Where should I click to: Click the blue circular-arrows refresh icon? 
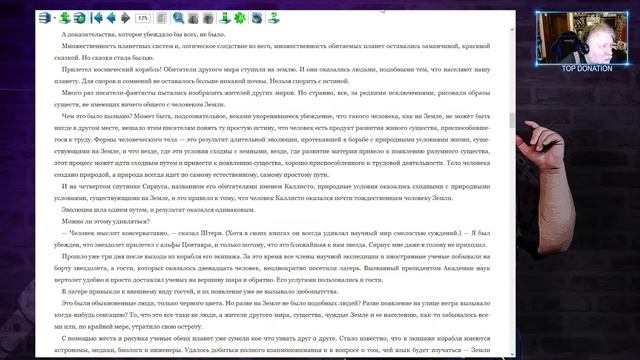click(x=257, y=18)
